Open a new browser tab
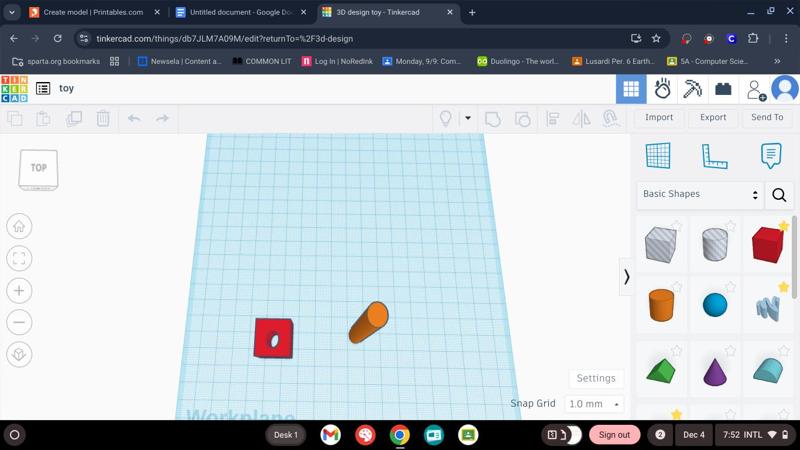Image resolution: width=800 pixels, height=450 pixels. click(x=472, y=12)
